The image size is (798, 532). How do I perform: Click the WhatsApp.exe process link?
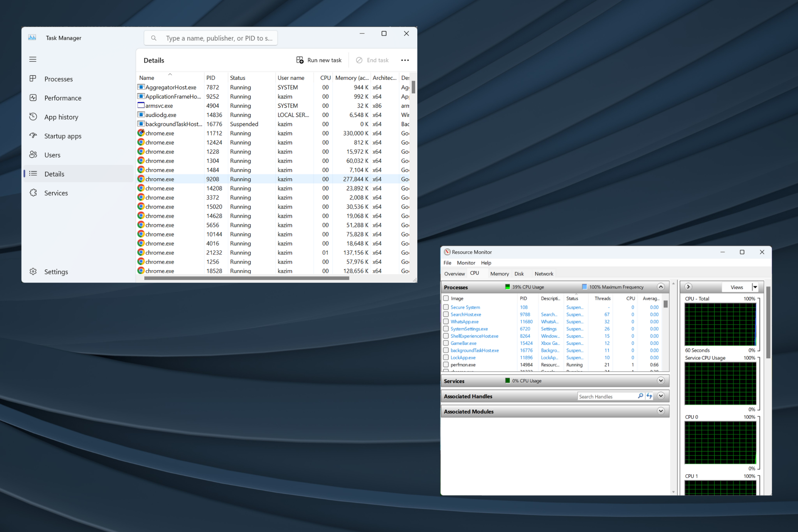point(465,322)
